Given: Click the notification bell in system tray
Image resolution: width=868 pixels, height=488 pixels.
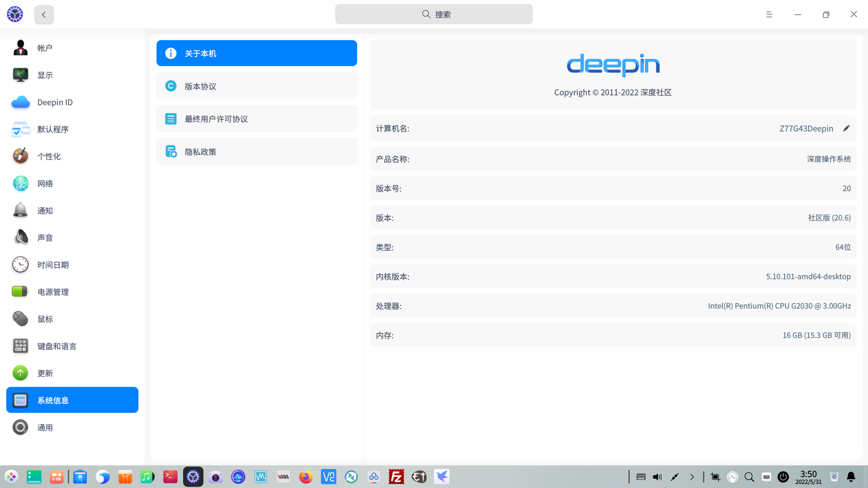Looking at the screenshot, I should [x=851, y=477].
